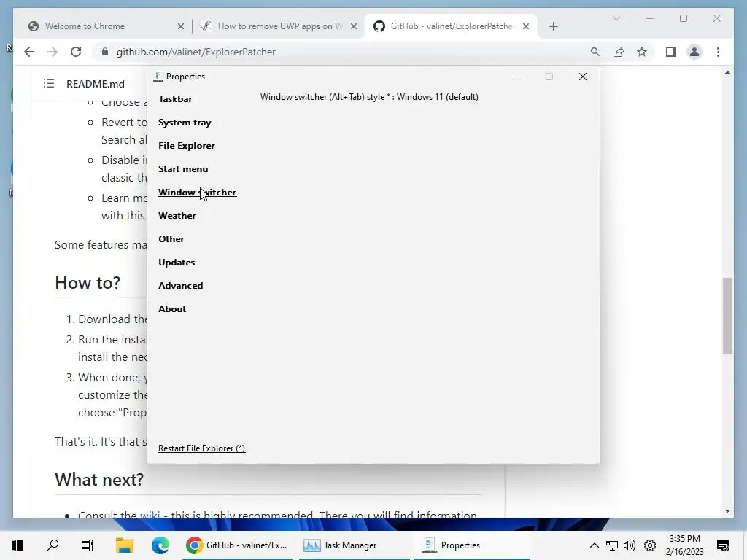Image resolution: width=747 pixels, height=560 pixels.
Task: Click scroll up arrow on page scrollbar
Action: (727, 72)
